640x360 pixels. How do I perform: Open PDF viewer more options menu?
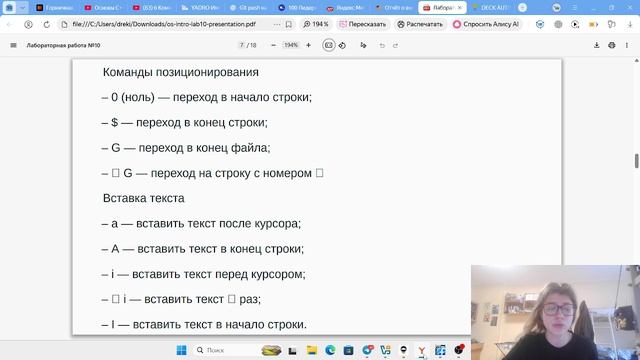[627, 45]
